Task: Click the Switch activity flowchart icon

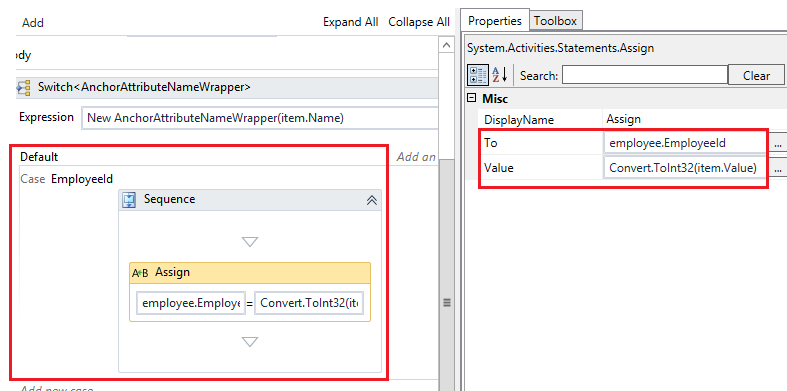Action: pyautogui.click(x=24, y=87)
